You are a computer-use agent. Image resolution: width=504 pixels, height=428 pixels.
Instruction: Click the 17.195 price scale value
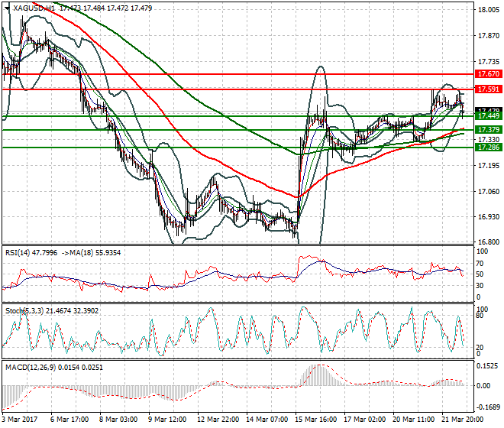[x=489, y=166]
